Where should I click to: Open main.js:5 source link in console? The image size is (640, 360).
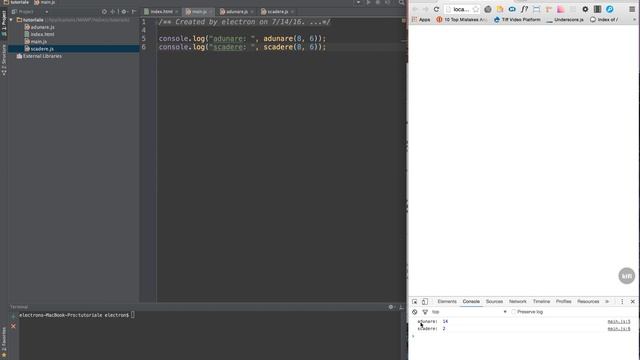click(619, 322)
